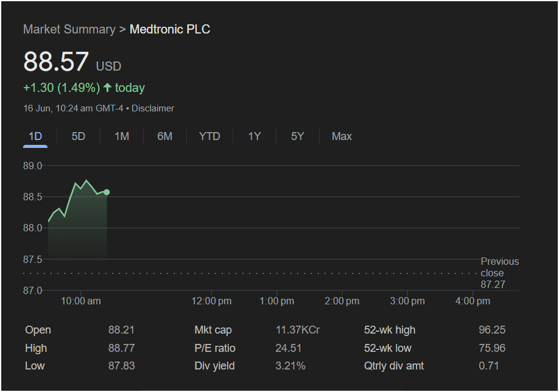Image resolution: width=559 pixels, height=392 pixels.
Task: Click the 87.5 y-axis label
Action: 32,259
